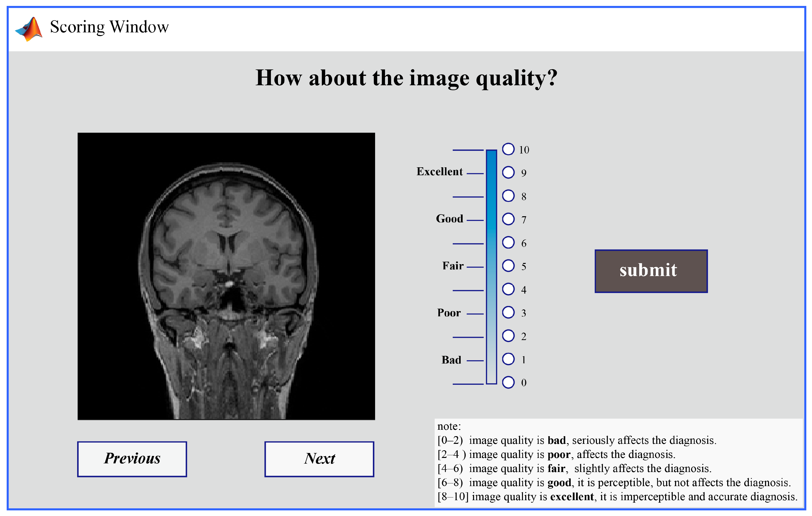Screen dimensions: 812x516
Task: Select score 9 radio button
Action: coord(508,172)
